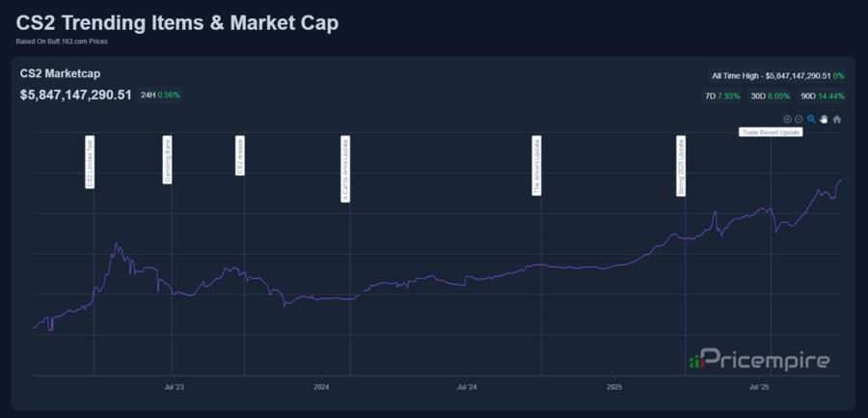Click the 24H change badge
The height and width of the screenshot is (418, 868).
point(159,95)
